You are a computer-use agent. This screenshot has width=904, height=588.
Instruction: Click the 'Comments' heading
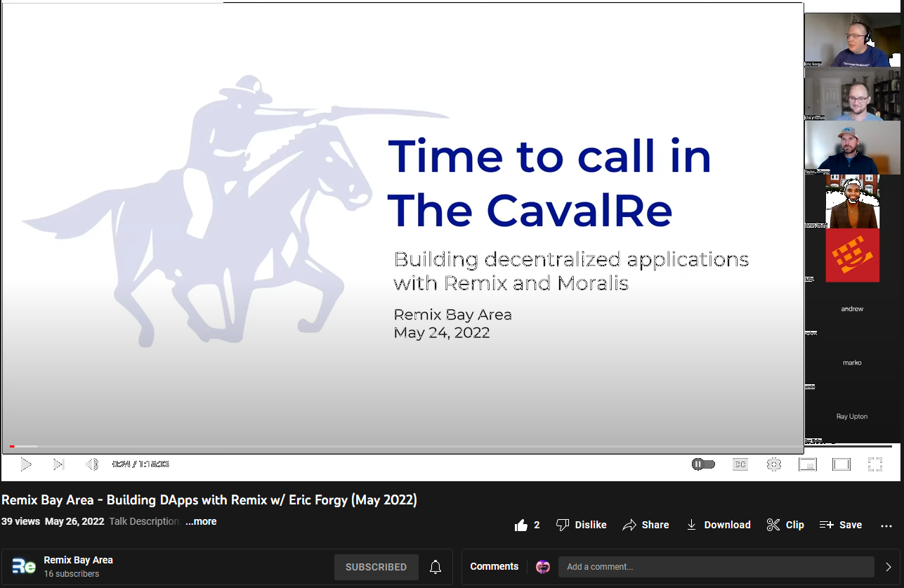pyautogui.click(x=494, y=566)
